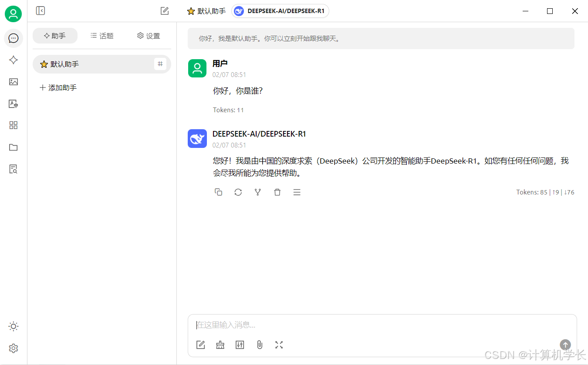Viewport: 588px width, 365px height.
Task: Click the hash icon beside 默认助手
Action: pos(160,64)
